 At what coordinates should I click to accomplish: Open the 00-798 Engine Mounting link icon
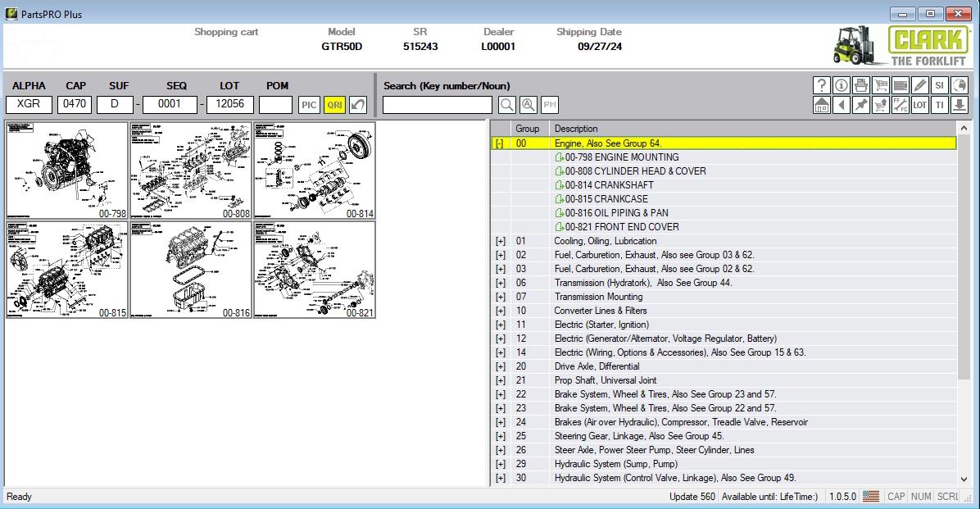pos(560,157)
